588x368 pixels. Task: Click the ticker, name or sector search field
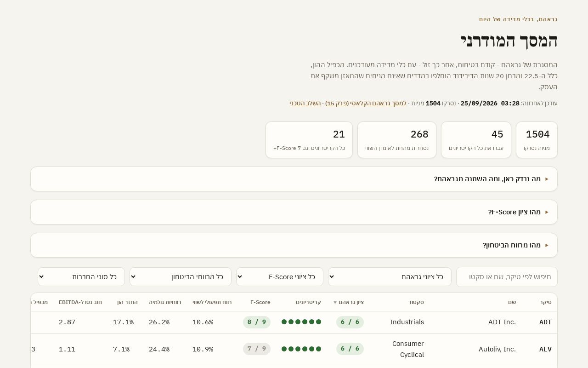tap(507, 277)
